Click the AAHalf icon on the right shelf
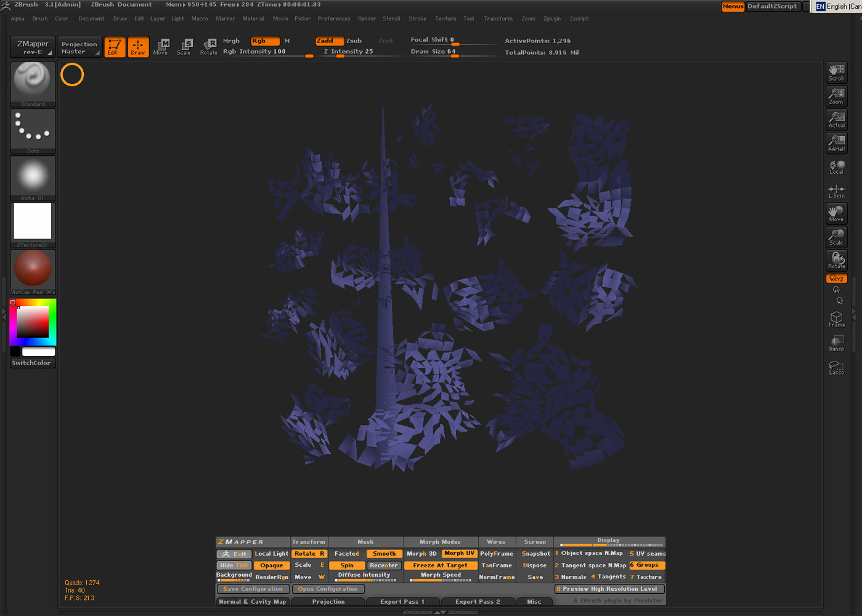This screenshot has width=862, height=616. (836, 143)
